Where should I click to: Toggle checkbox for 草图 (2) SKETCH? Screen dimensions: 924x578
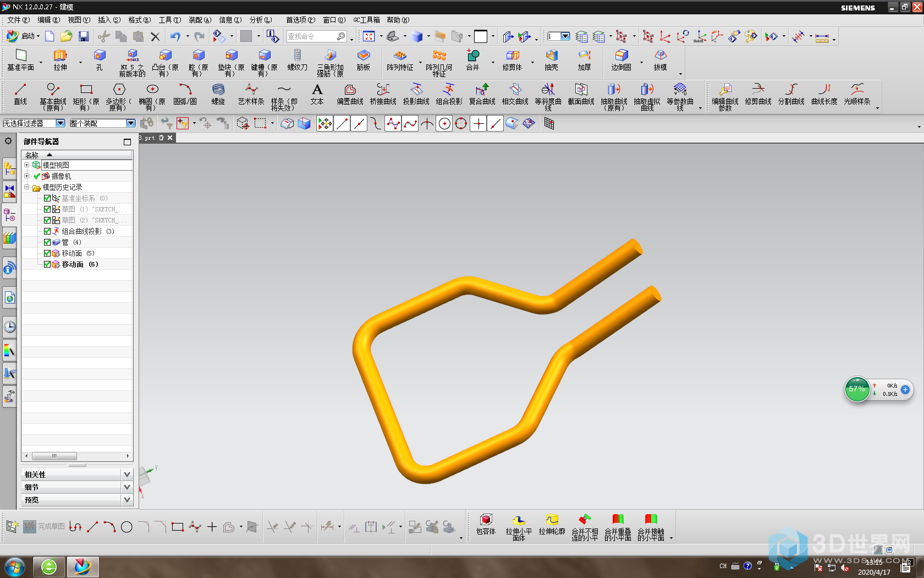[47, 220]
